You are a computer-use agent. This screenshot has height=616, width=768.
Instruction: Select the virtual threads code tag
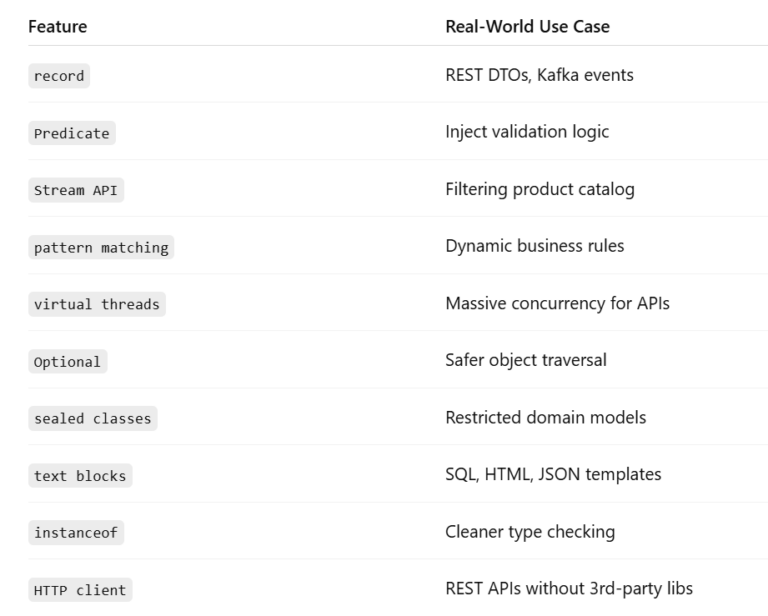[x=96, y=304]
